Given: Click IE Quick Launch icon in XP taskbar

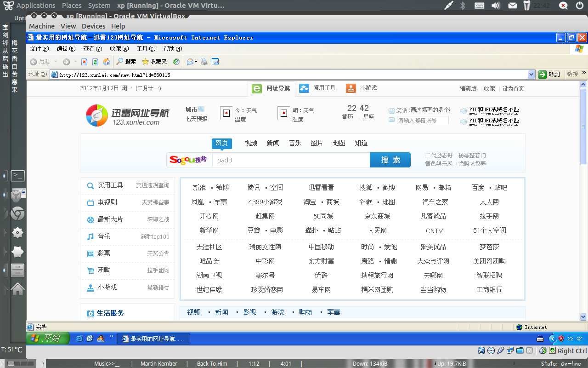Looking at the screenshot, I should 79,339.
